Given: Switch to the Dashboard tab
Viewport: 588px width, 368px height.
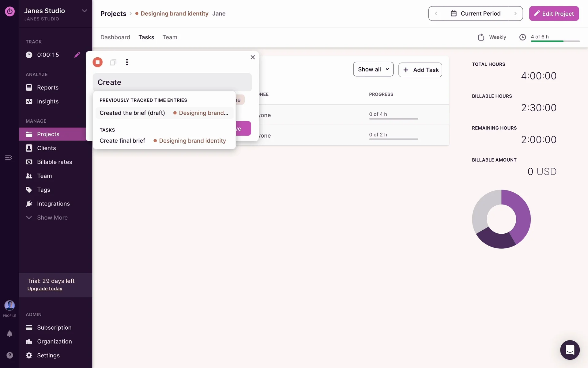Looking at the screenshot, I should tap(115, 37).
